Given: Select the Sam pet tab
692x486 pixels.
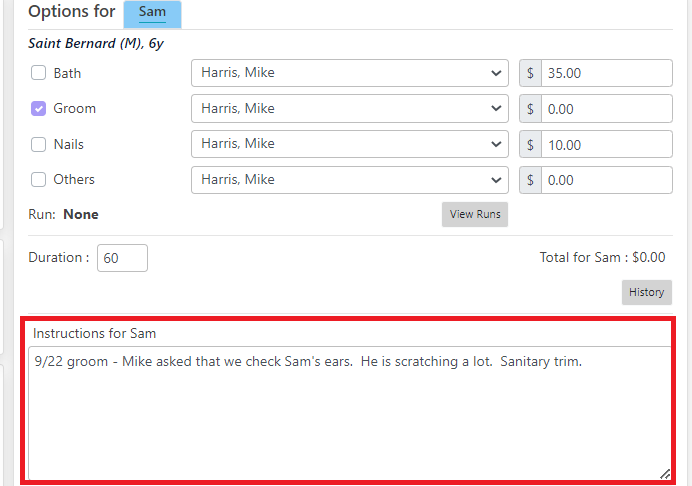Looking at the screenshot, I should [152, 13].
